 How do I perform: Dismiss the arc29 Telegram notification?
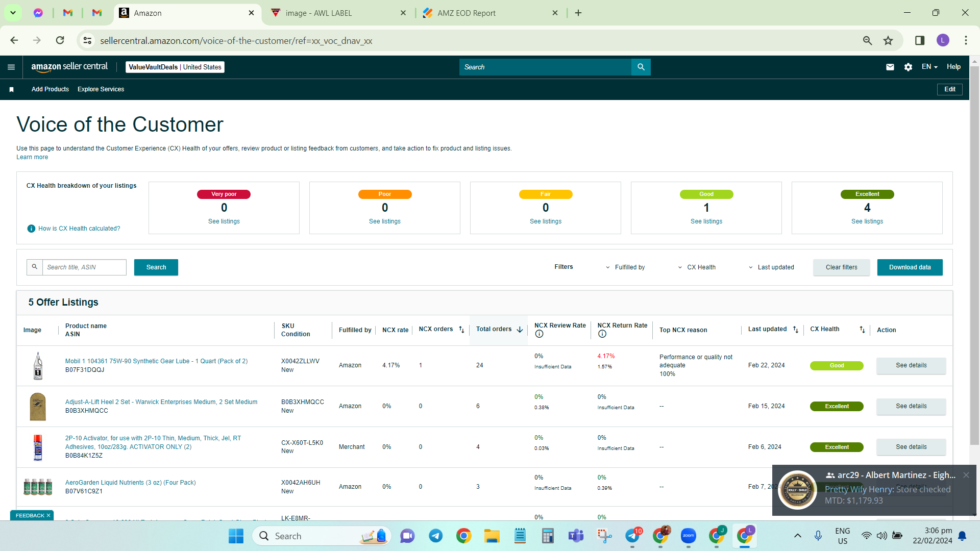(966, 475)
